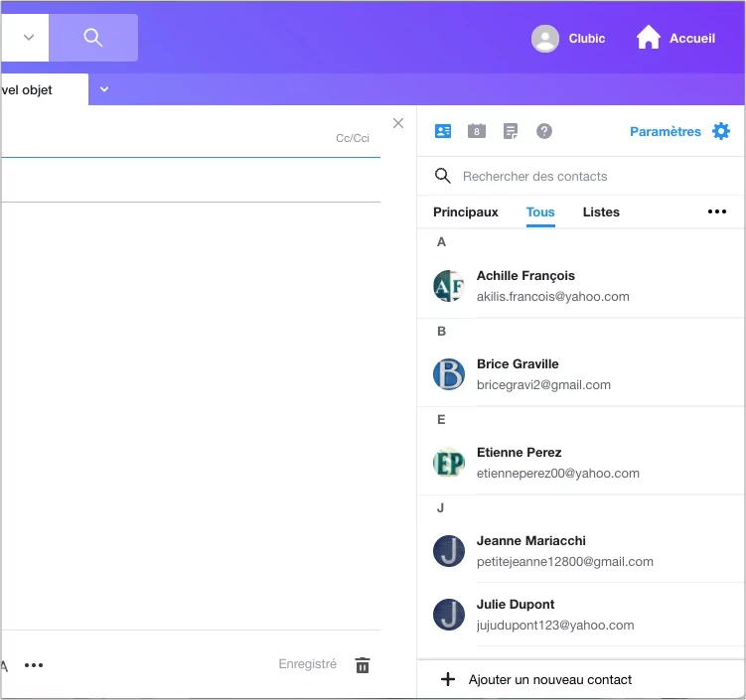Viewport: 746px width, 700px height.
Task: Click Ajouter un nouveau contact
Action: (550, 680)
